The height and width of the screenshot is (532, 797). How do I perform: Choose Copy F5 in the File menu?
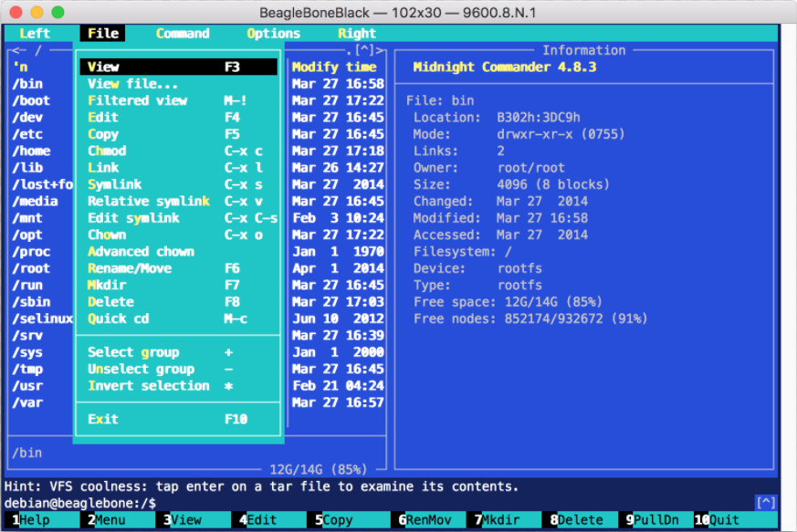[x=178, y=133]
